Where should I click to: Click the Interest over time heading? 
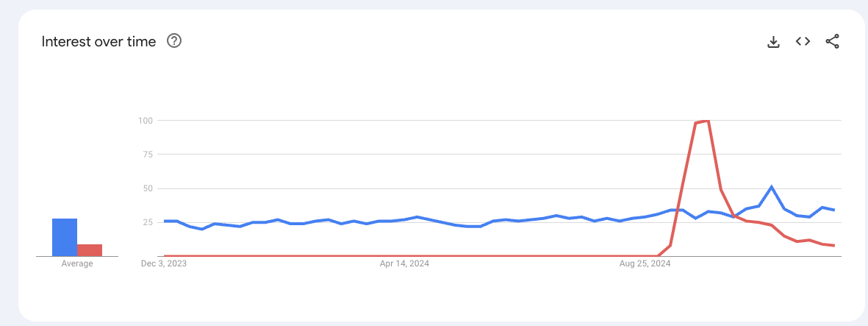coord(98,41)
